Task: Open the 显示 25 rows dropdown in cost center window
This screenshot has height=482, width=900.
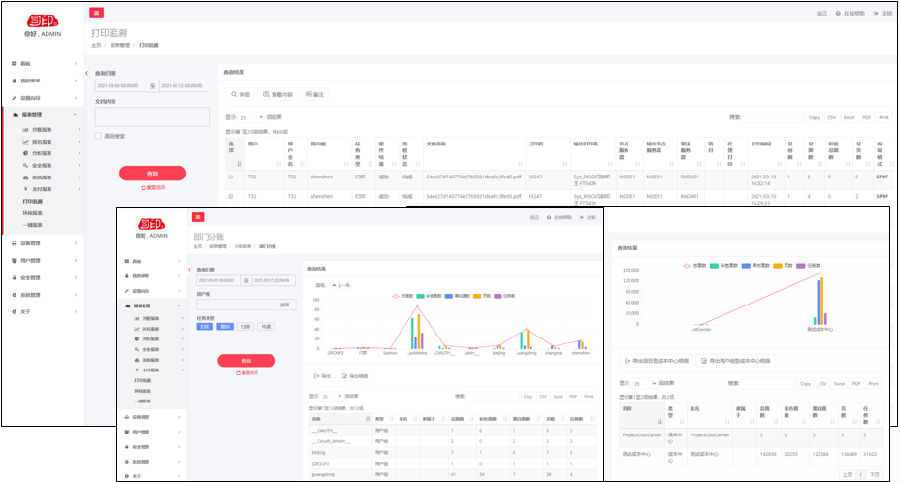Action: 645,383
